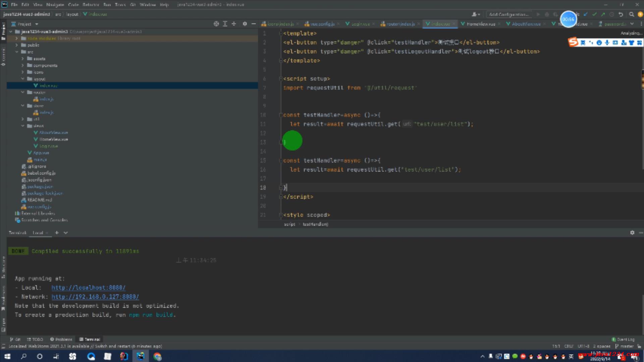Fold the first testHandler function at line 10
This screenshot has height=362, width=644.
point(280,115)
